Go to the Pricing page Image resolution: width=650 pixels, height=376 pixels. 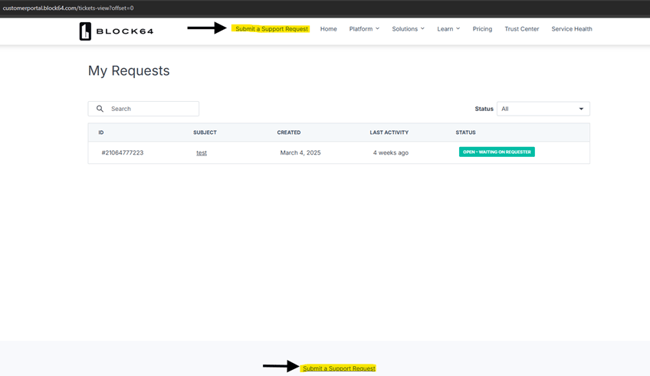[482, 29]
